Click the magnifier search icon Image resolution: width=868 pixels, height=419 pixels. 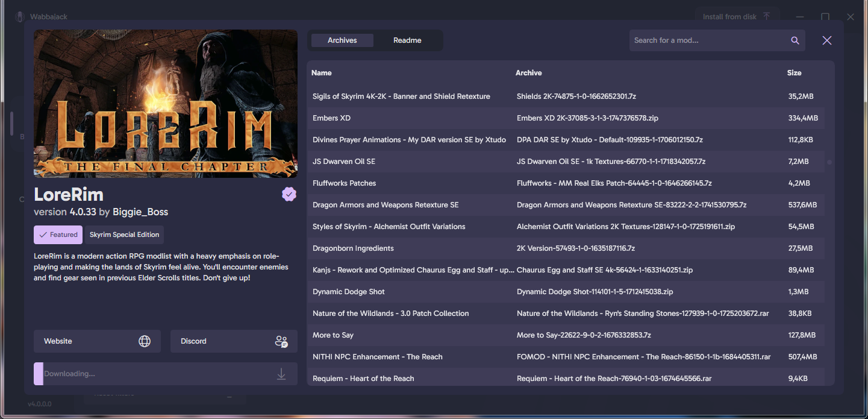point(795,40)
